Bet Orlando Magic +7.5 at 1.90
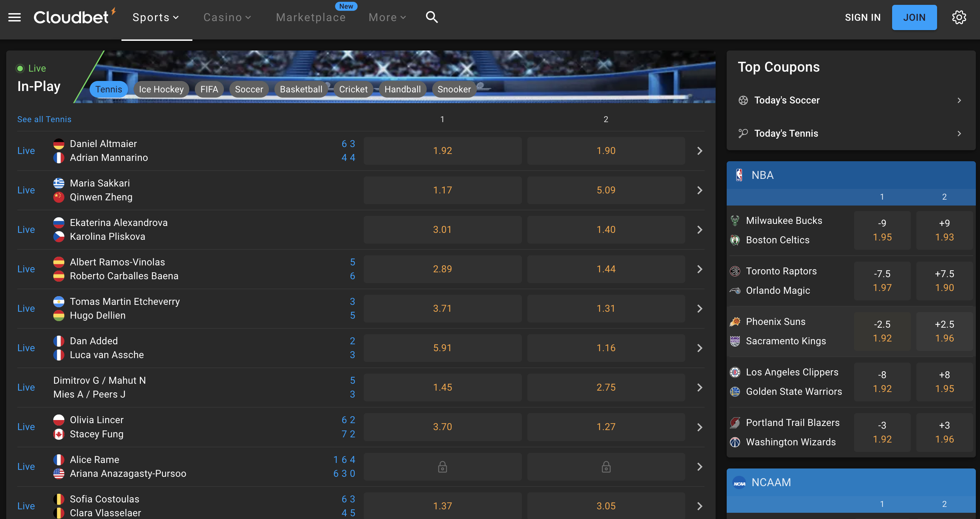 [945, 281]
